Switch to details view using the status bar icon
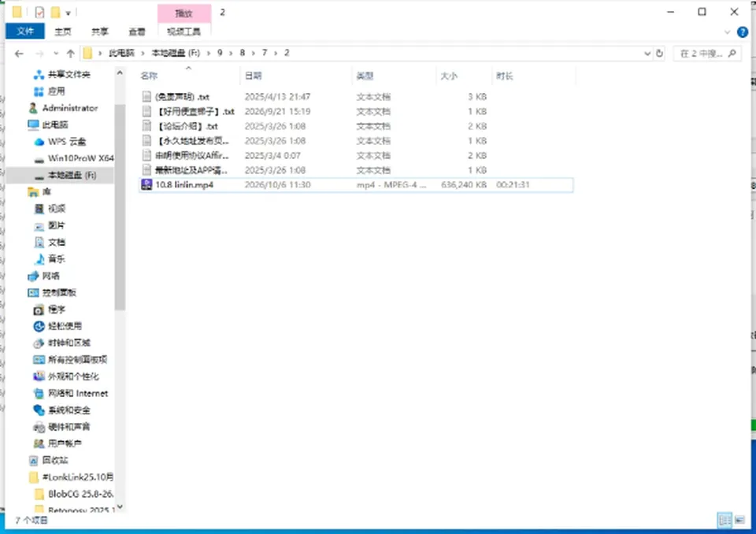The image size is (756, 534). coord(724,520)
